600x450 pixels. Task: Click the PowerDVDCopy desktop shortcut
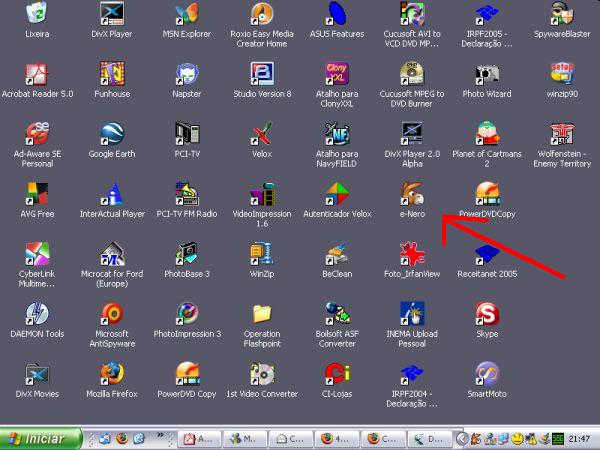(x=487, y=193)
